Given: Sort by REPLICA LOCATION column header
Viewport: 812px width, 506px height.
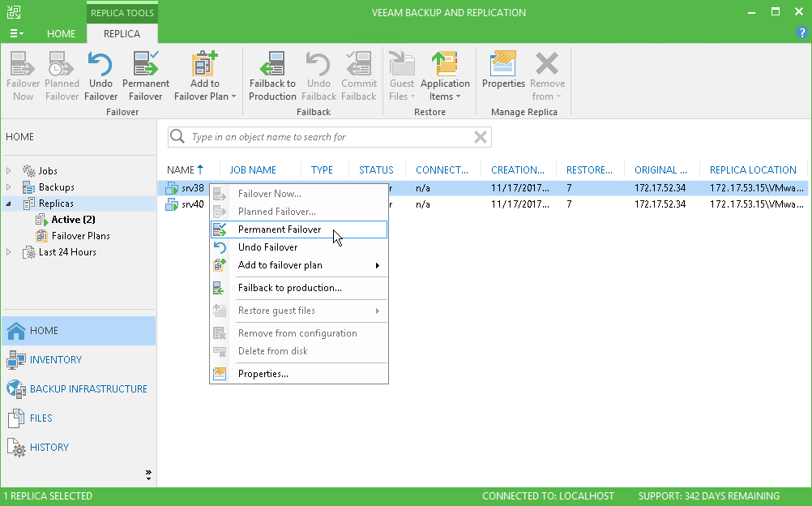Looking at the screenshot, I should 754,169.
